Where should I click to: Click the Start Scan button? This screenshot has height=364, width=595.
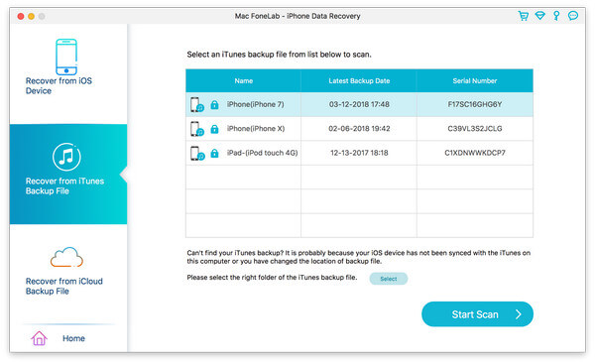(477, 314)
